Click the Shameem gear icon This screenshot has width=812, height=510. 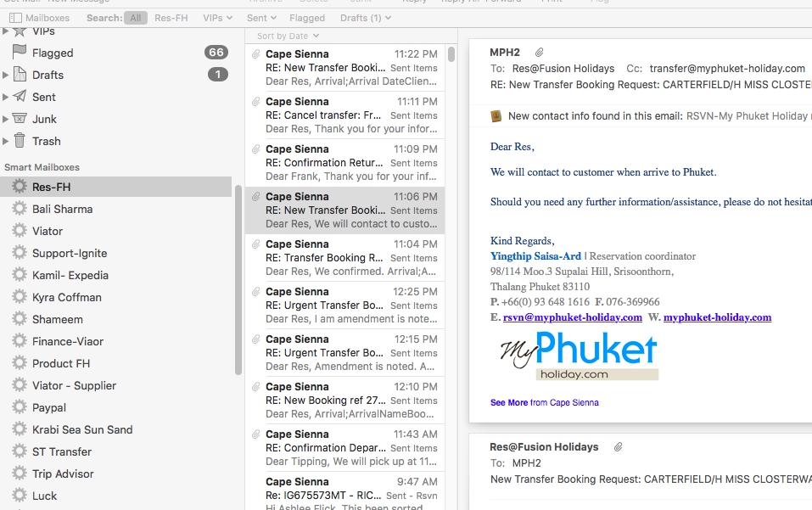click(x=20, y=319)
